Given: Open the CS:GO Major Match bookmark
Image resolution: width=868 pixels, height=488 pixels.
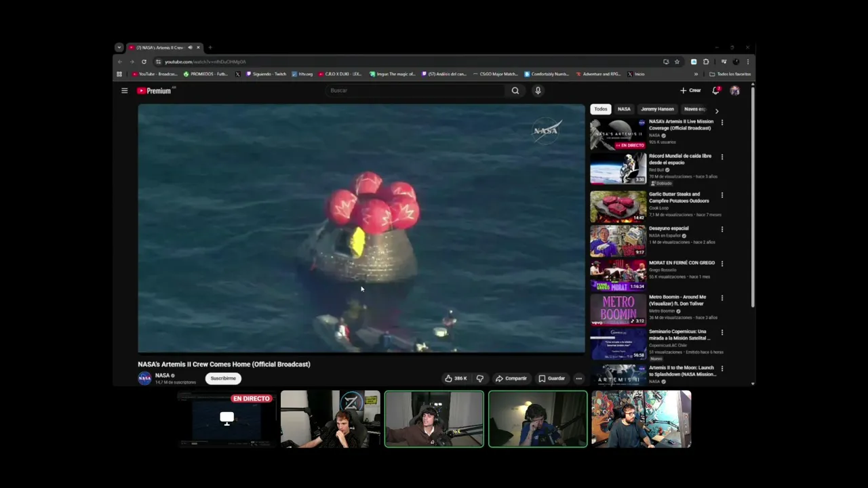Looking at the screenshot, I should (x=496, y=74).
